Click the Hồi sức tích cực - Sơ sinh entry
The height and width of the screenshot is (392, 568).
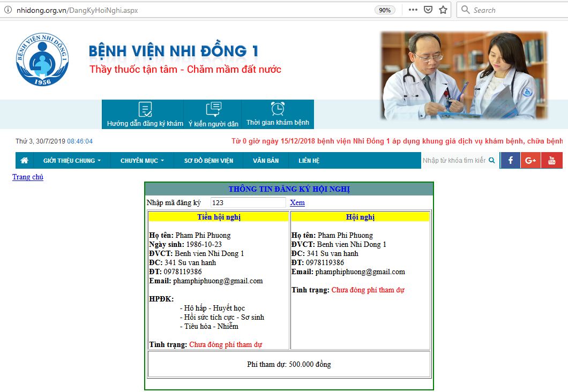222,317
